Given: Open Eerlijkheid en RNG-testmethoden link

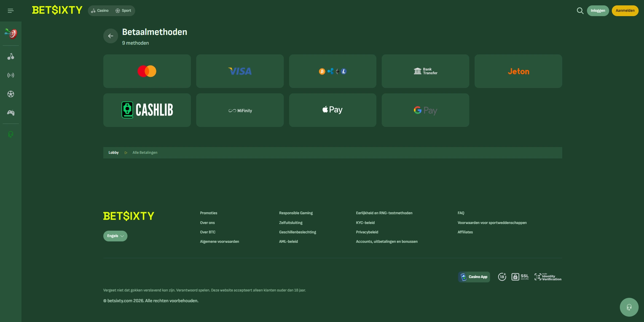Looking at the screenshot, I should point(384,213).
